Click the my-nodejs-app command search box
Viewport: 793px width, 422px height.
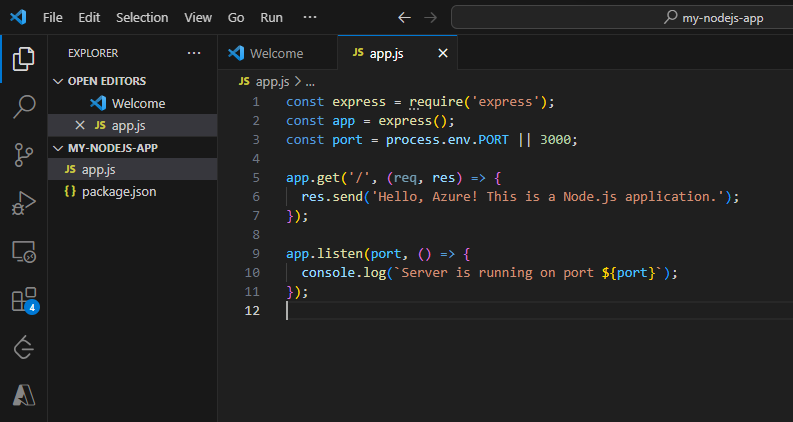(x=620, y=18)
